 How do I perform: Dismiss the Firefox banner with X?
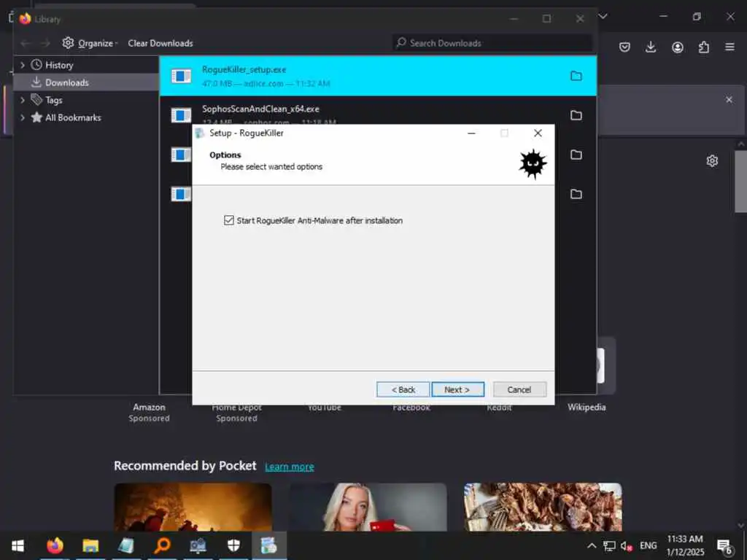click(729, 99)
